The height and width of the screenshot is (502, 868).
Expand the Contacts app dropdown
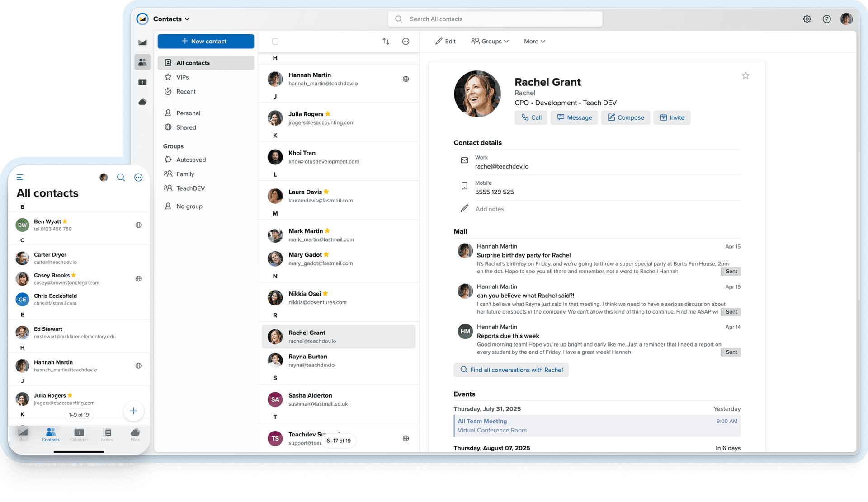click(x=171, y=19)
